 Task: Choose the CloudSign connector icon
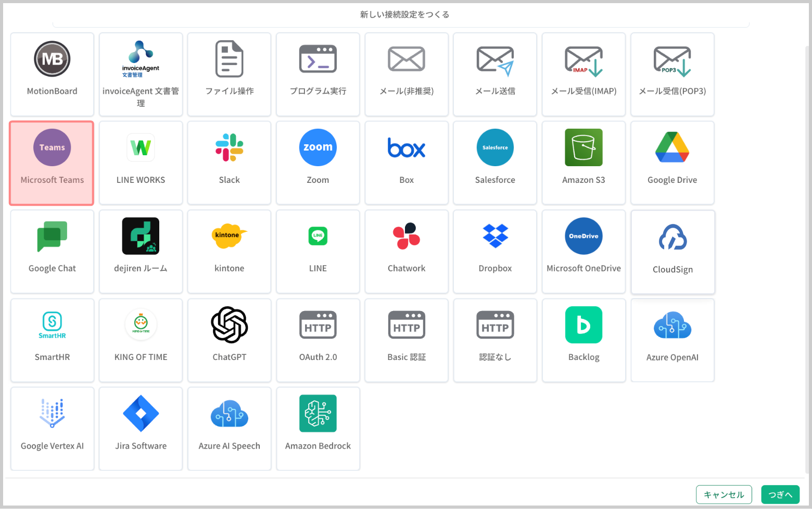click(x=673, y=237)
